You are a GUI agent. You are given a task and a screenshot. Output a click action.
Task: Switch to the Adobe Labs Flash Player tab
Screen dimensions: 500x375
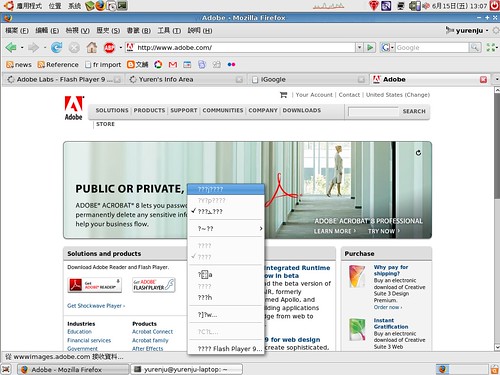(x=63, y=79)
